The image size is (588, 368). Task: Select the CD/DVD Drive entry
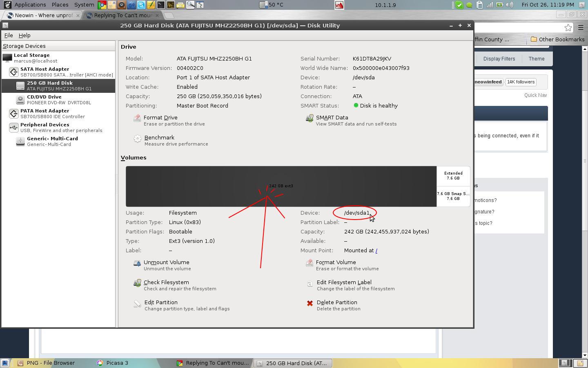click(58, 100)
